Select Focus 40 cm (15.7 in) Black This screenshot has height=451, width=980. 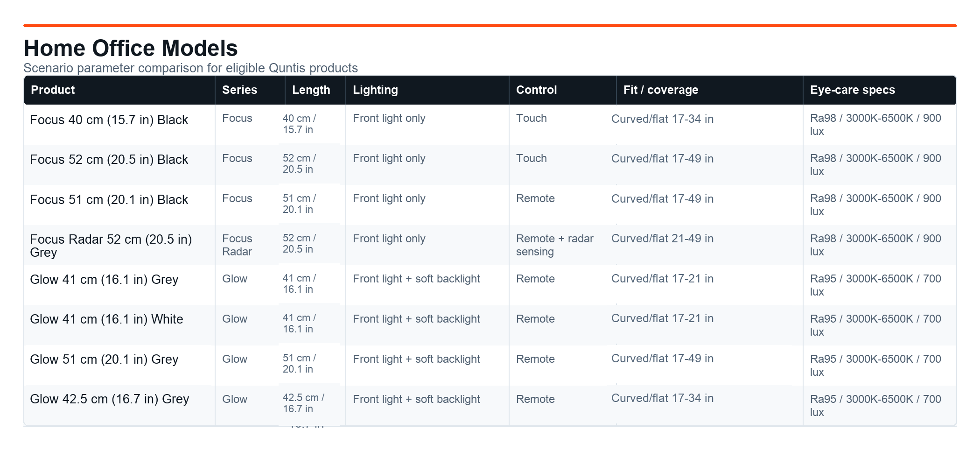109,120
